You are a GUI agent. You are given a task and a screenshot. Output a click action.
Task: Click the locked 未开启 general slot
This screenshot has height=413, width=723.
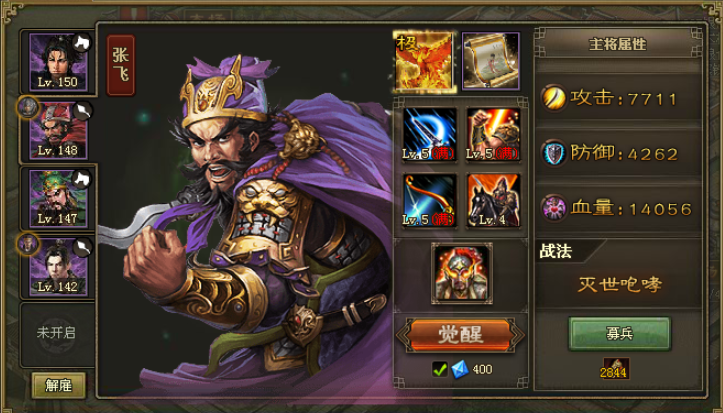tap(56, 333)
